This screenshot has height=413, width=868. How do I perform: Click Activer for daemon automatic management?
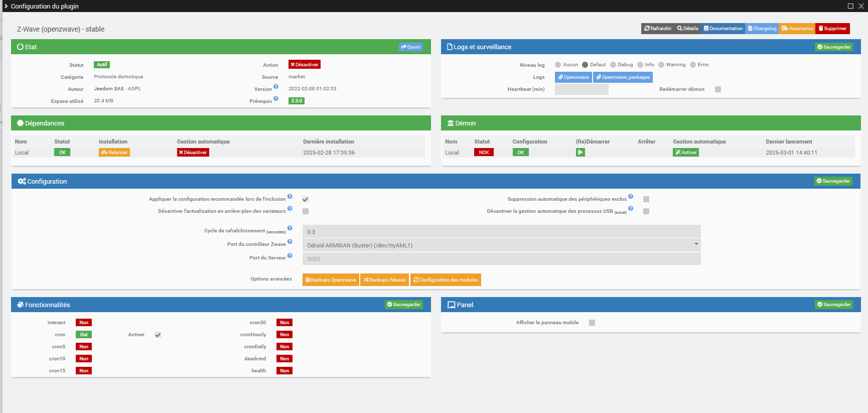point(686,153)
